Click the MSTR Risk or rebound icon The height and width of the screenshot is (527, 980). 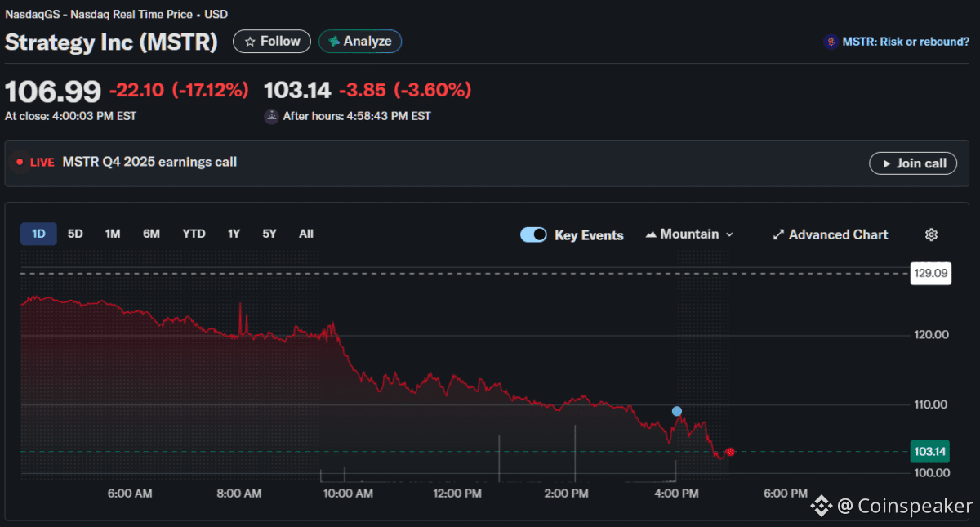point(831,42)
